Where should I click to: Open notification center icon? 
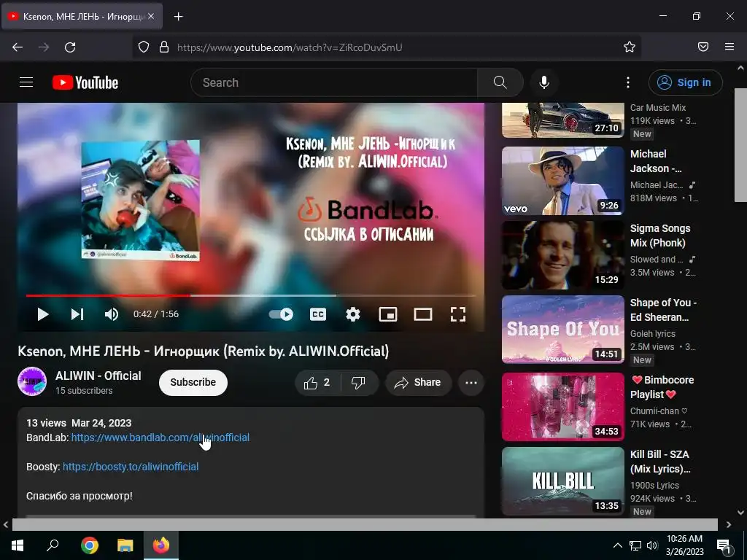pyautogui.click(x=724, y=545)
